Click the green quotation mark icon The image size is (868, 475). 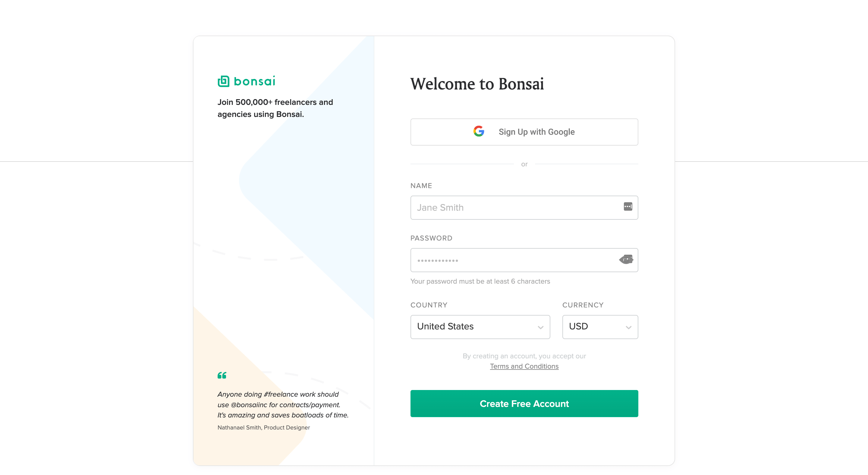click(x=222, y=375)
